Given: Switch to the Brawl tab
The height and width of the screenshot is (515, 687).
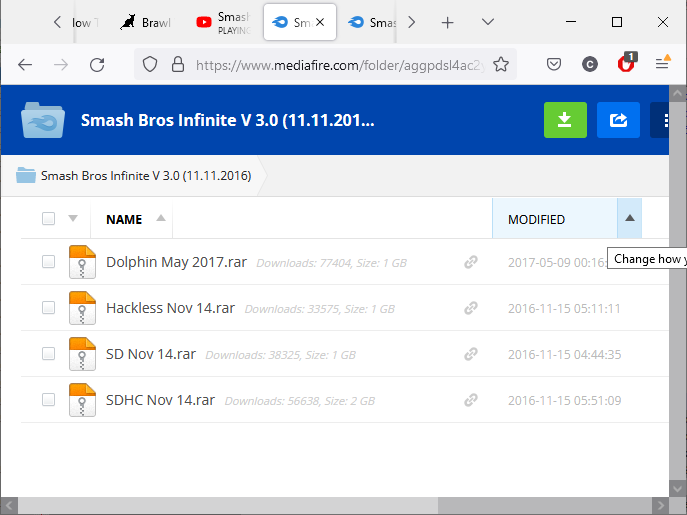Looking at the screenshot, I should coord(147,22).
